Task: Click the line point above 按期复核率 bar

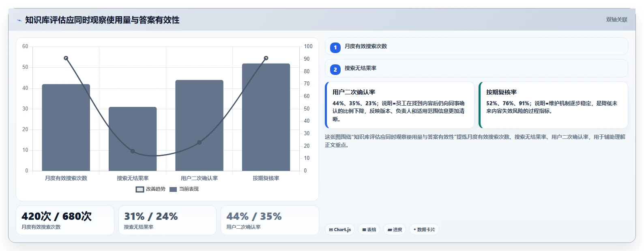Action: click(x=266, y=58)
